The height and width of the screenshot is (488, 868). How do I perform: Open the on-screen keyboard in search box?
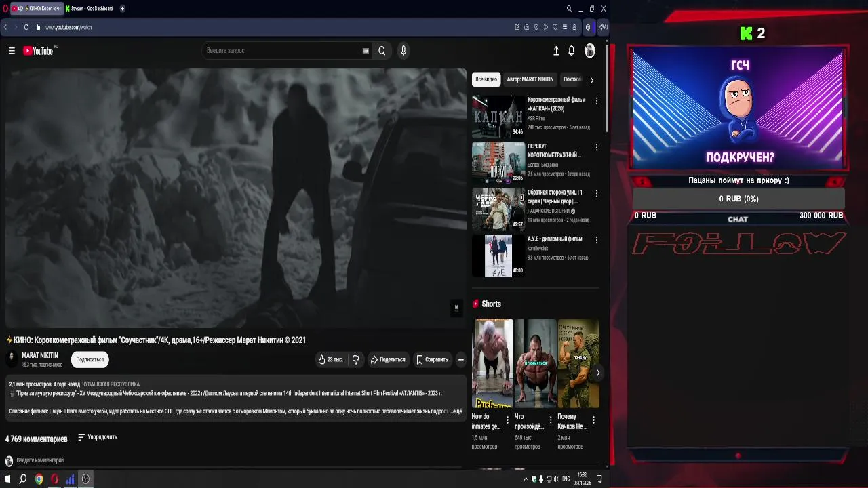[x=366, y=51]
